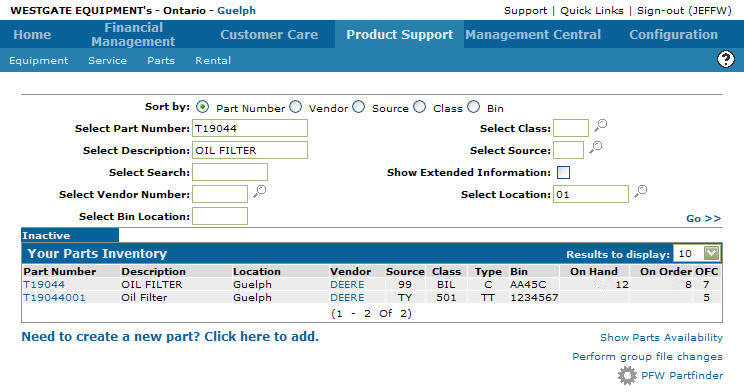The height and width of the screenshot is (392, 744).
Task: Open the Rental submenu
Action: 213,61
